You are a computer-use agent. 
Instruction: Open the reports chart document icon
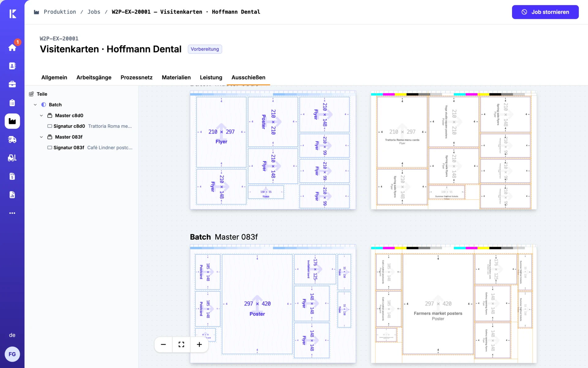tap(12, 195)
